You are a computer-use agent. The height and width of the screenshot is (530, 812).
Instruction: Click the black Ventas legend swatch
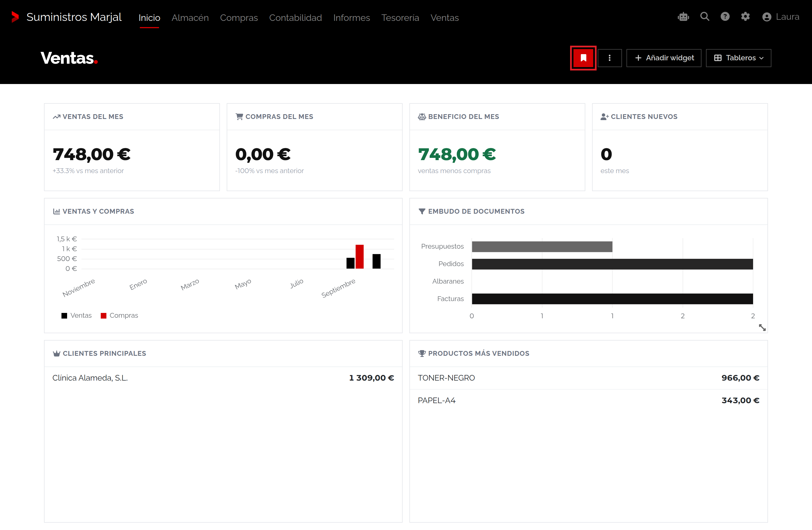pos(64,316)
